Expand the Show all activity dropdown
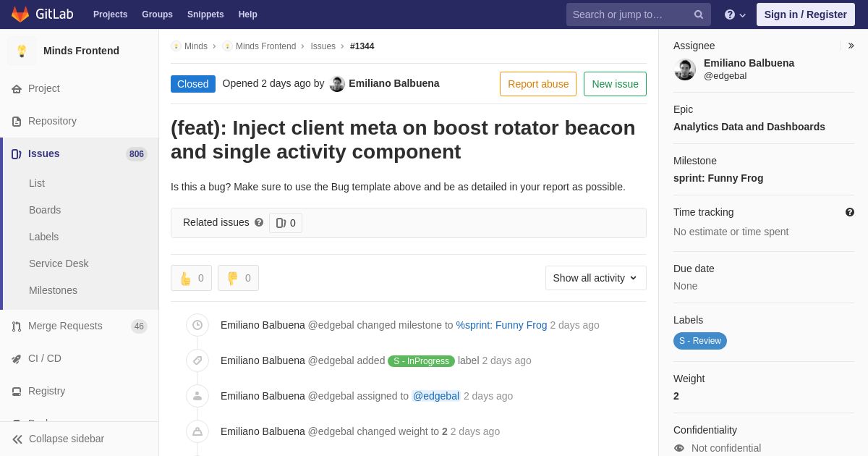Image resolution: width=868 pixels, height=456 pixels. (595, 278)
